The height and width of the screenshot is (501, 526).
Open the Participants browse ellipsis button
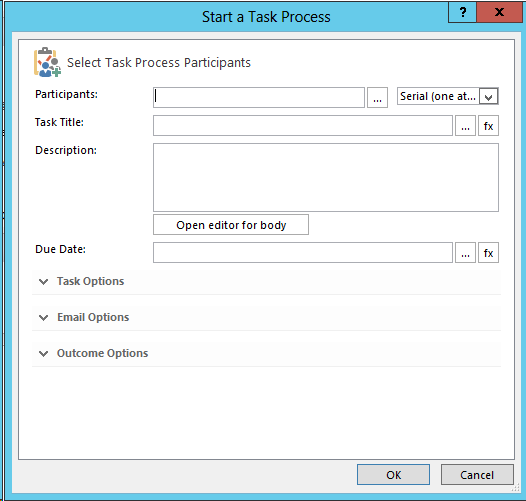click(x=377, y=98)
